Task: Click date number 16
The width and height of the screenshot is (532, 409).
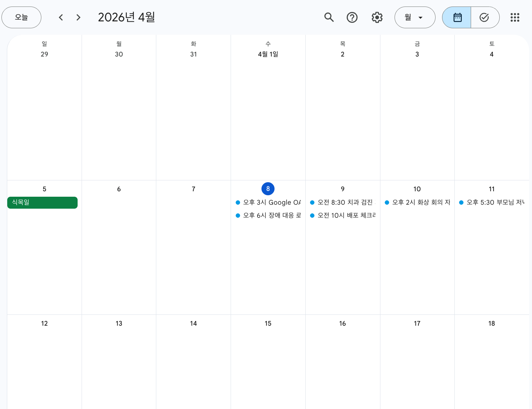Action: (343, 324)
